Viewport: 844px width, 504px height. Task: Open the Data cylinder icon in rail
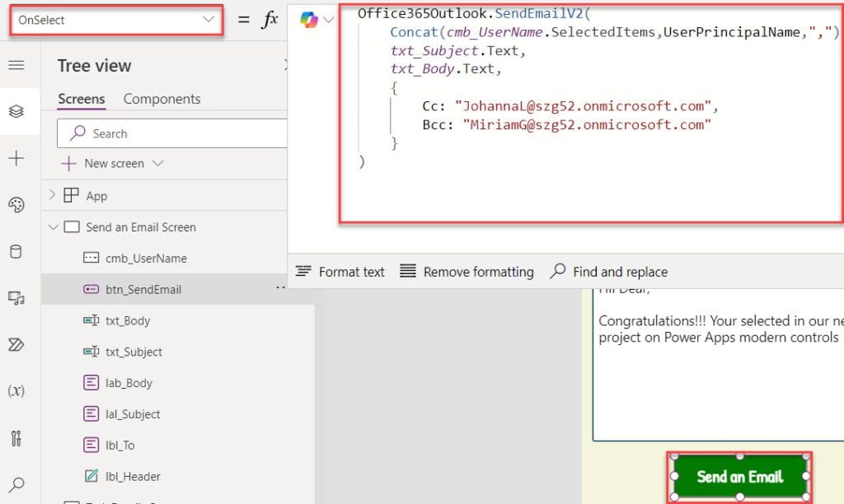click(x=16, y=251)
